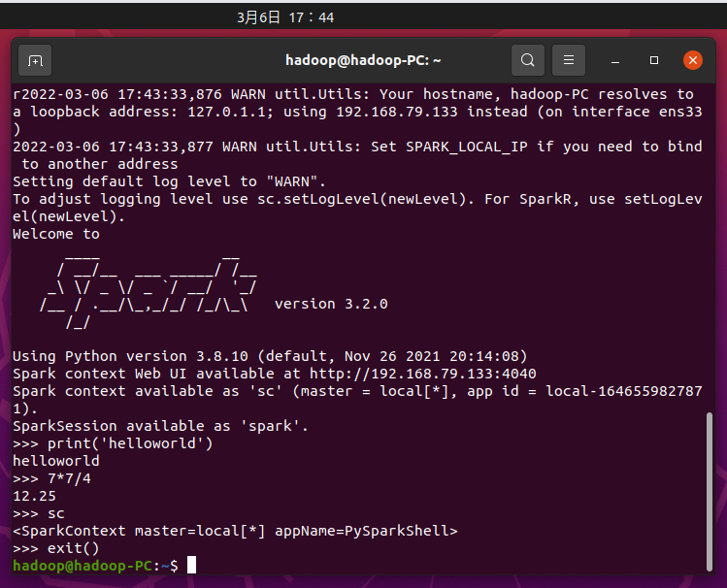Open the terminal search icon
Screen dimensions: 727x588
528,60
